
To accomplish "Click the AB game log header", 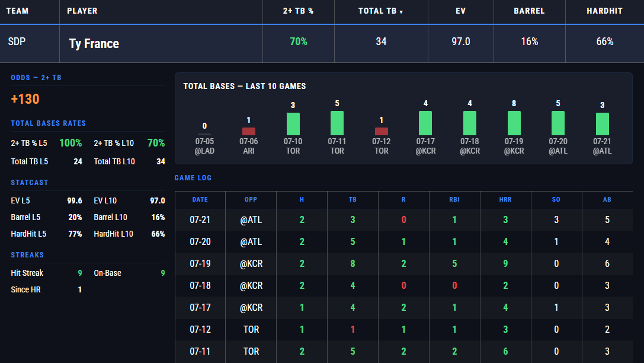I will pyautogui.click(x=607, y=199).
